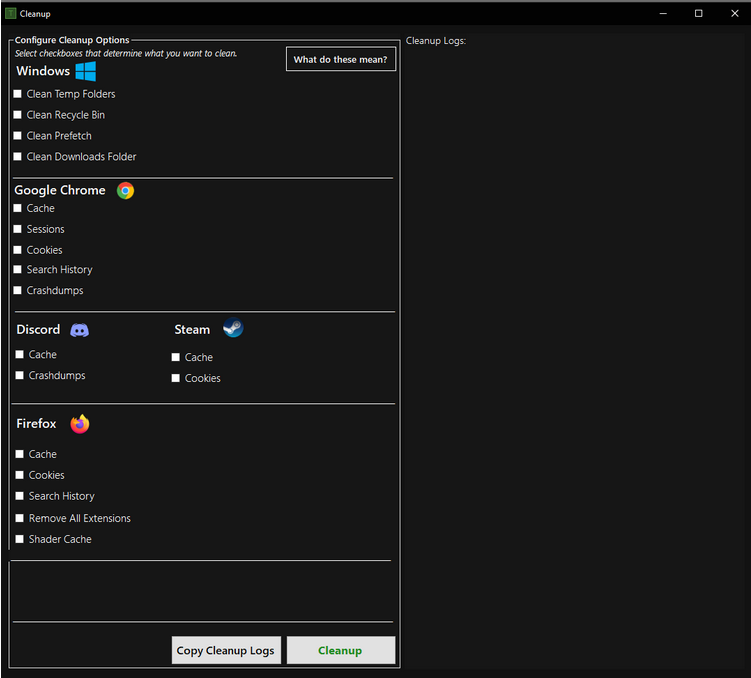751x678 pixels.
Task: Click the Cleanup Logs: label
Action: tap(436, 41)
